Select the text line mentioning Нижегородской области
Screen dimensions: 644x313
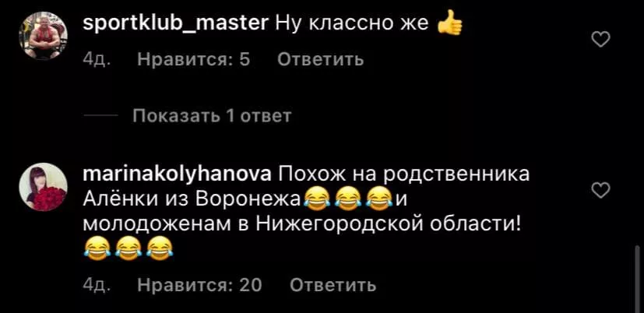point(302,225)
